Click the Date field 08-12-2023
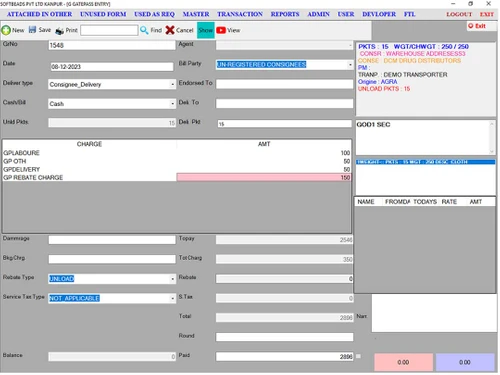The width and height of the screenshot is (500, 375). pos(112,66)
